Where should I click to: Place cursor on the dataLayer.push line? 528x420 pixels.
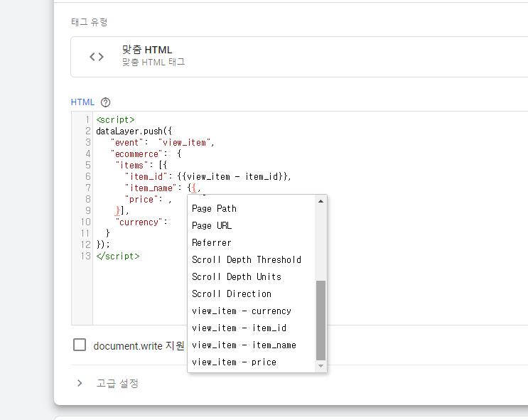(x=134, y=131)
